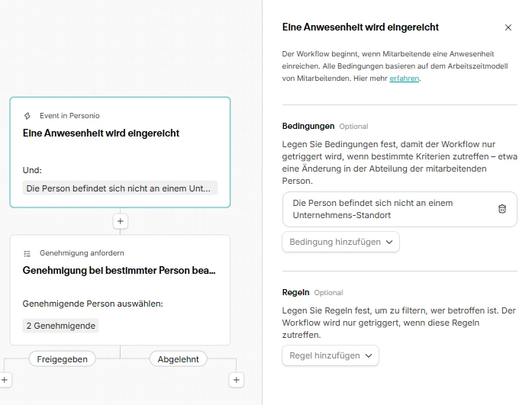
Task: Select the Freigegeben branch label
Action: 62,358
